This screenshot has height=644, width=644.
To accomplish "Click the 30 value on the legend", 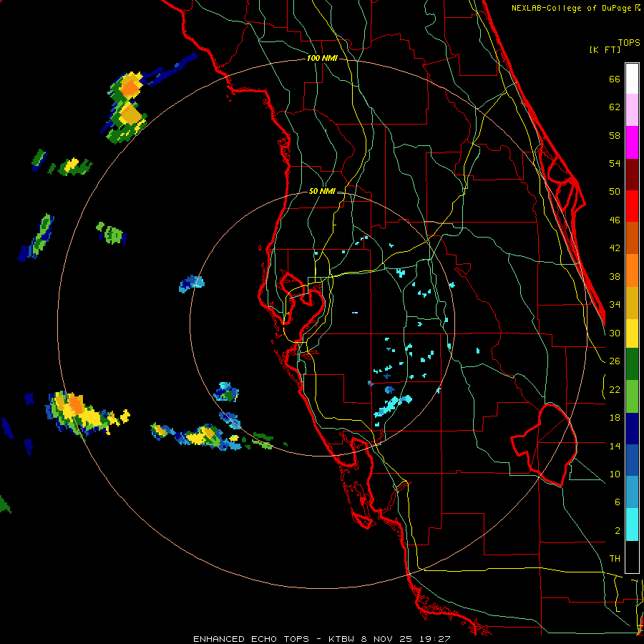I will [x=615, y=333].
